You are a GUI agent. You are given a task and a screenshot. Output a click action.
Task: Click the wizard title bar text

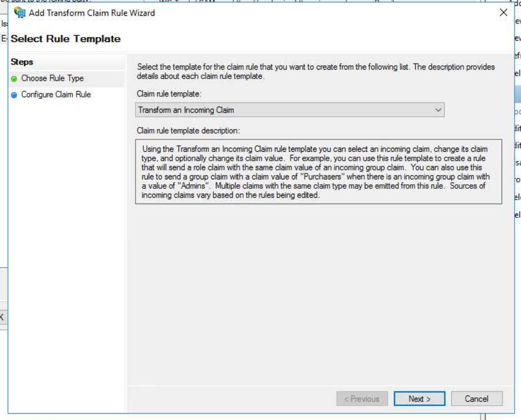tap(91, 13)
